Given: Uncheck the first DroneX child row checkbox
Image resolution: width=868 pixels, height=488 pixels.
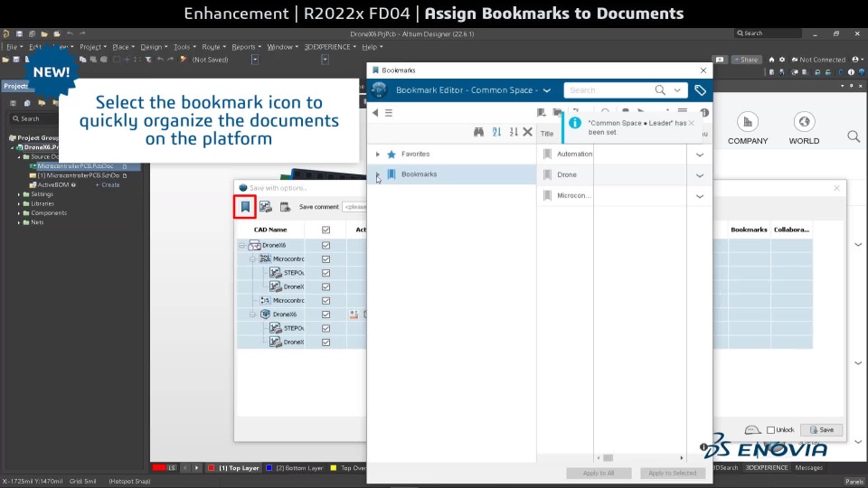Looking at the screenshot, I should point(326,286).
